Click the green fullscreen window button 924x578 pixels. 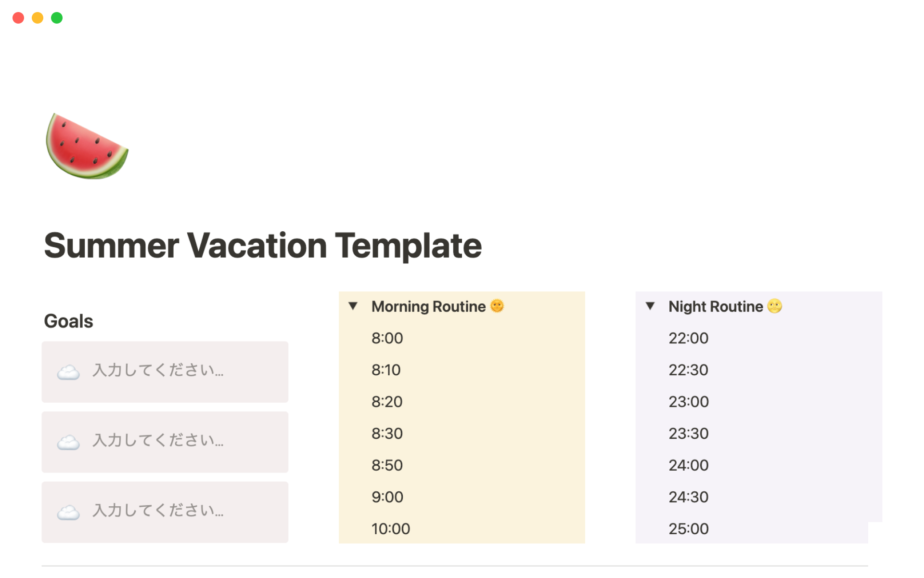point(57,18)
